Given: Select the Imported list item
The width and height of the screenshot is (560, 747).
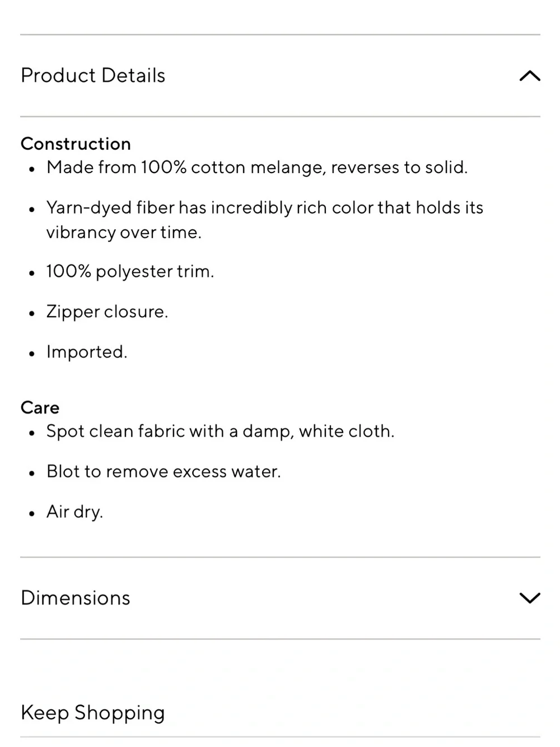Looking at the screenshot, I should tap(87, 352).
